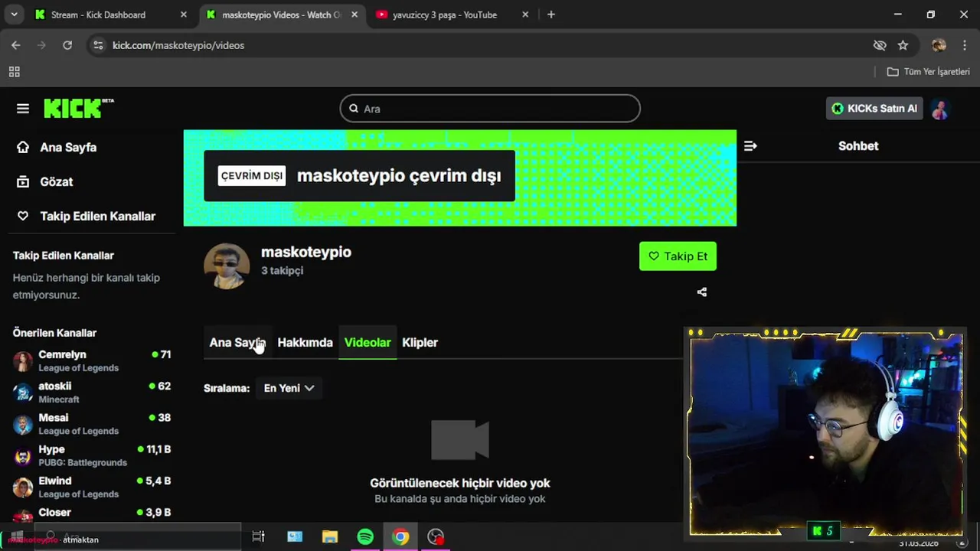
Task: Open a new browser tab
Action: [550, 15]
